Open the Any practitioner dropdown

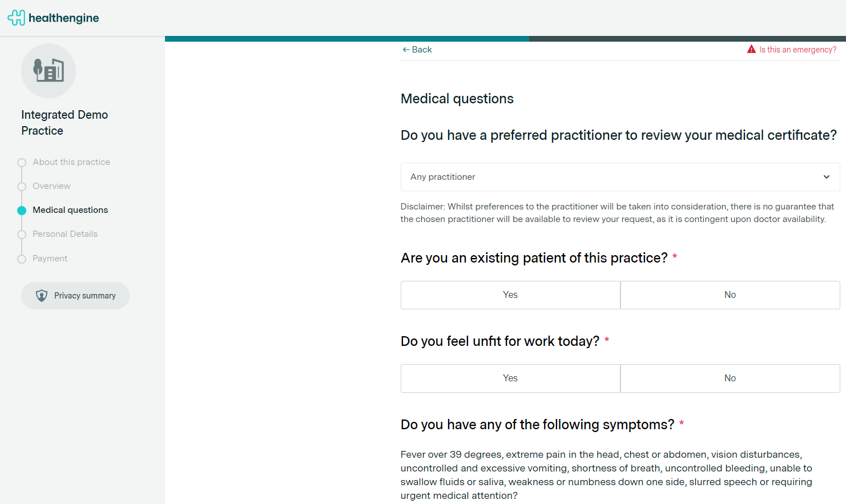(x=619, y=177)
